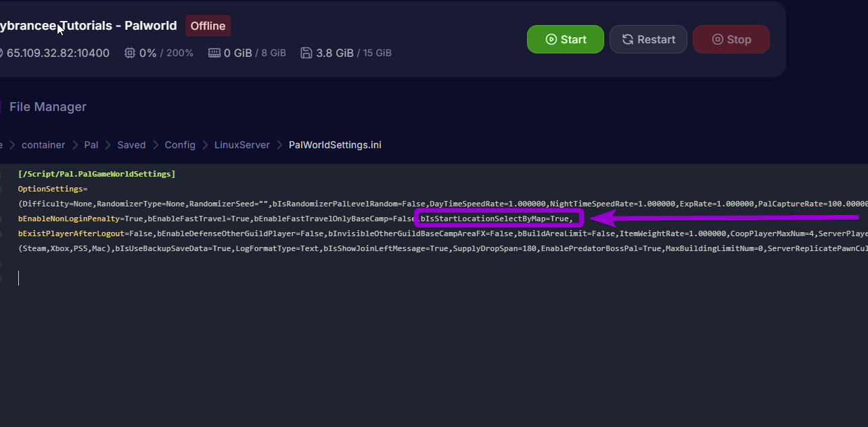Open the container folder in breadcrumb
Image resolution: width=868 pixels, height=427 pixels.
coord(43,145)
